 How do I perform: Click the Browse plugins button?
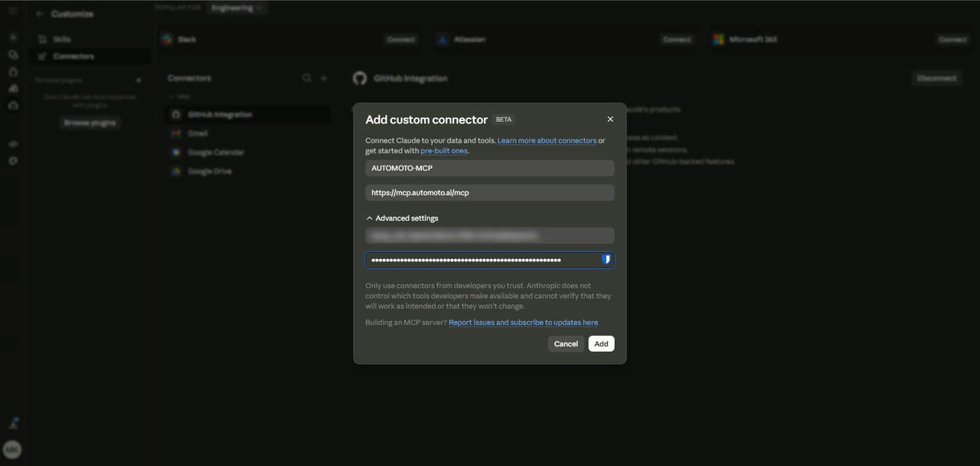click(90, 123)
